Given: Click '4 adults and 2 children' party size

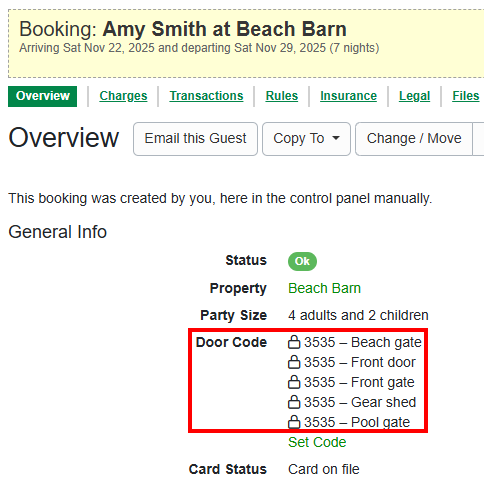Looking at the screenshot, I should 358,315.
